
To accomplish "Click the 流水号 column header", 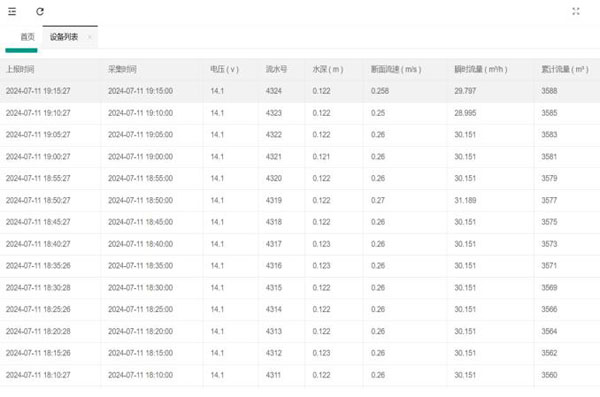I will click(x=277, y=69).
